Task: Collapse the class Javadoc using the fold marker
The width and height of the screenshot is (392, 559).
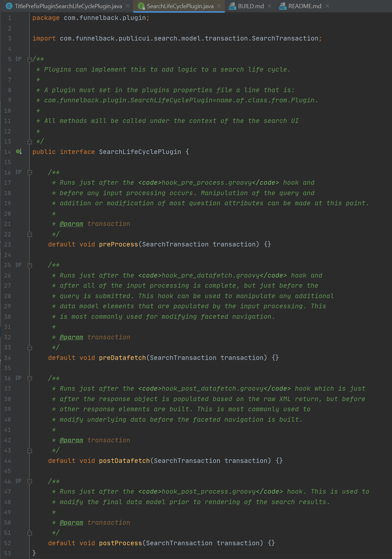Action: click(29, 59)
